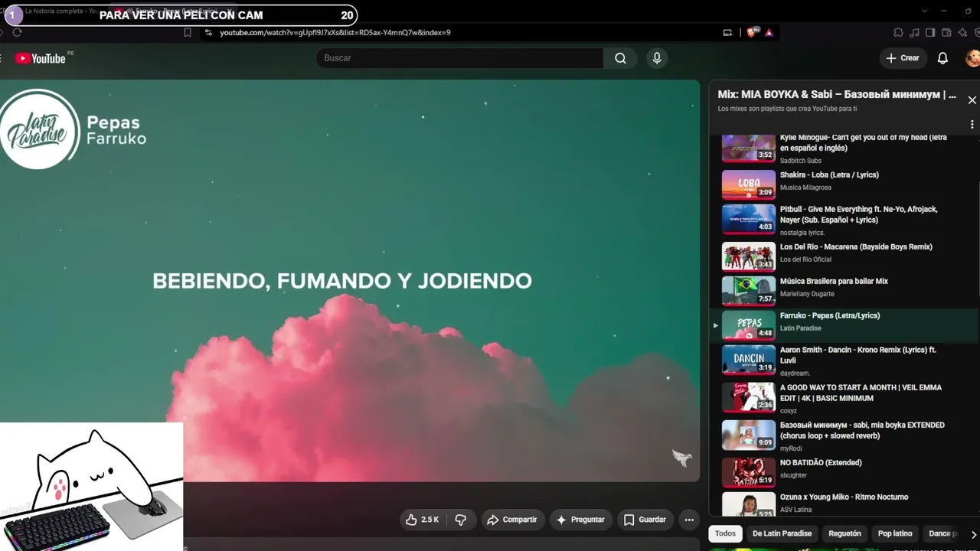Click the Leo AI sparkle icon in toolbar
Viewport: 980px width, 551px height.
pos(962,32)
